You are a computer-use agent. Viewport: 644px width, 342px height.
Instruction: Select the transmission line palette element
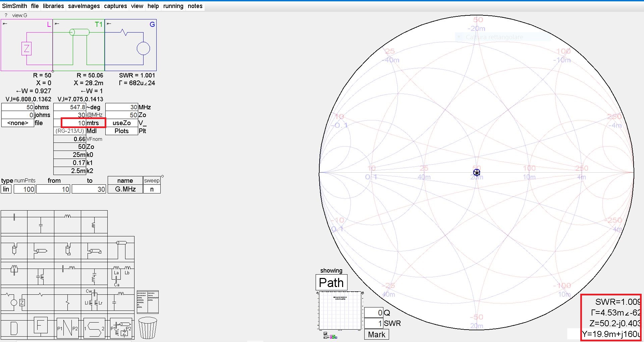121,248
